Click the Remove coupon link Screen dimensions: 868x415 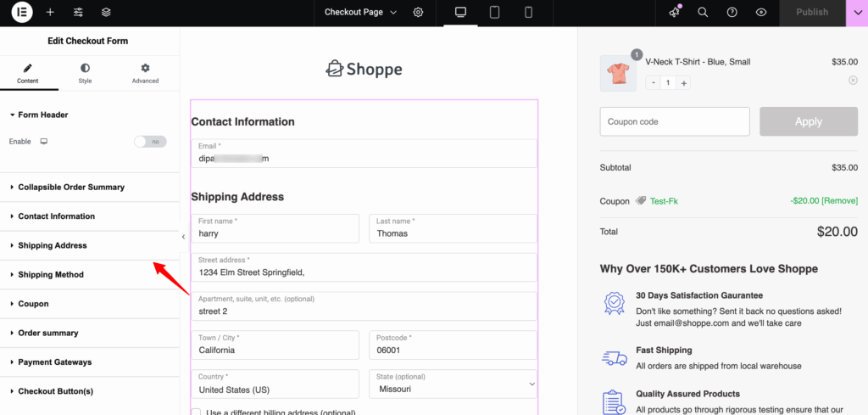(840, 201)
